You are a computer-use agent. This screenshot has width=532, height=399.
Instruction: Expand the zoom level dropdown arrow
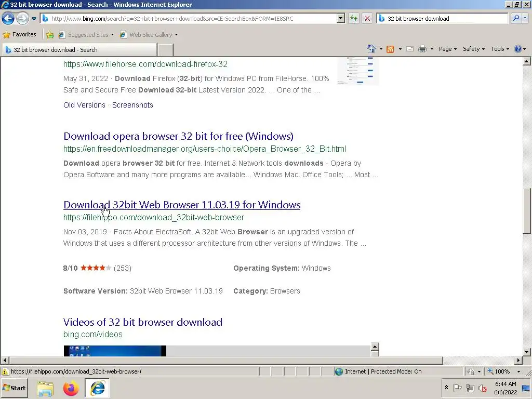click(518, 371)
